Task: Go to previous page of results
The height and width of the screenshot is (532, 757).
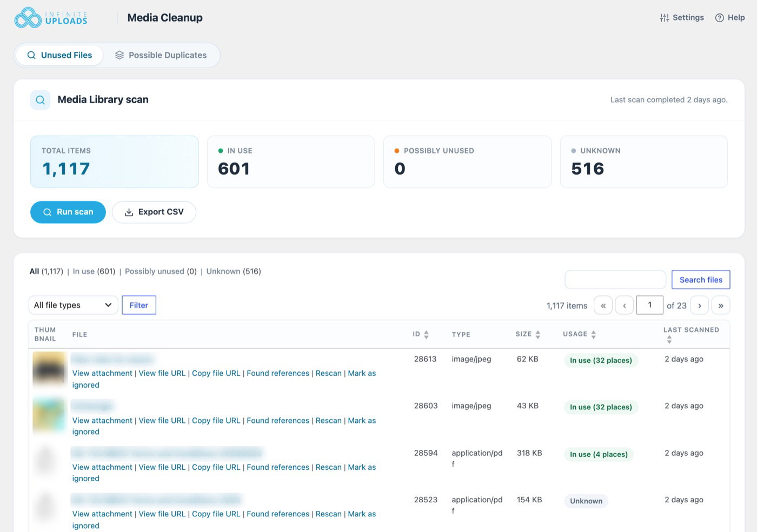Action: tap(625, 305)
